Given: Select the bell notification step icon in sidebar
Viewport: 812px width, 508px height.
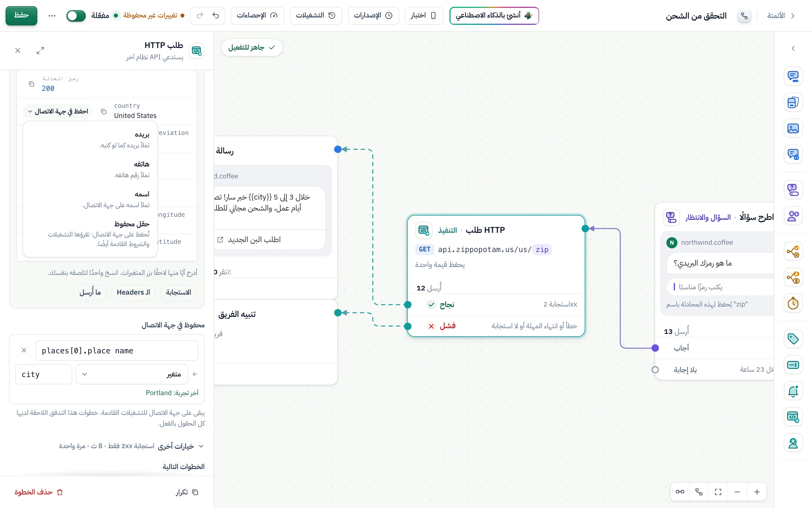Looking at the screenshot, I should (793, 391).
